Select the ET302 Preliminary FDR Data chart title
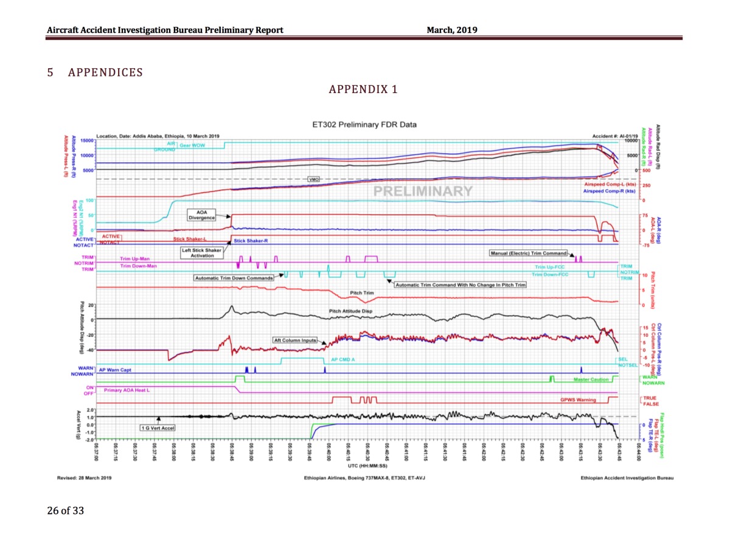 coord(364,125)
